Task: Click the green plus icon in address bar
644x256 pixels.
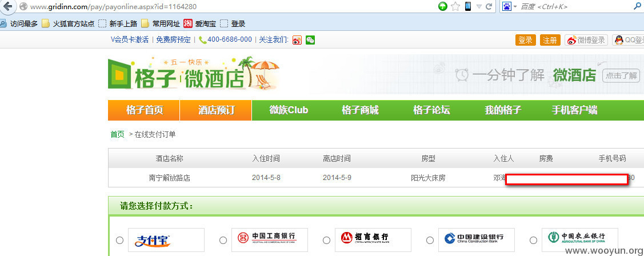Action: 442,6
